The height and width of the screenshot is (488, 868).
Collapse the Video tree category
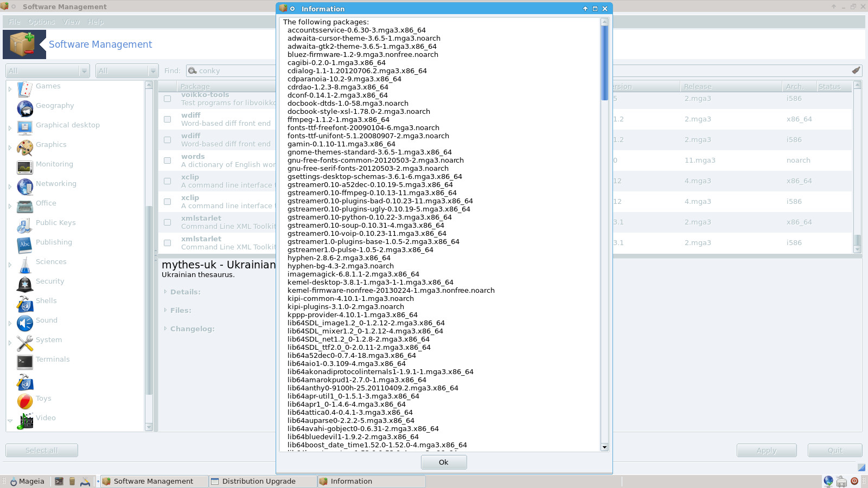coord(10,421)
